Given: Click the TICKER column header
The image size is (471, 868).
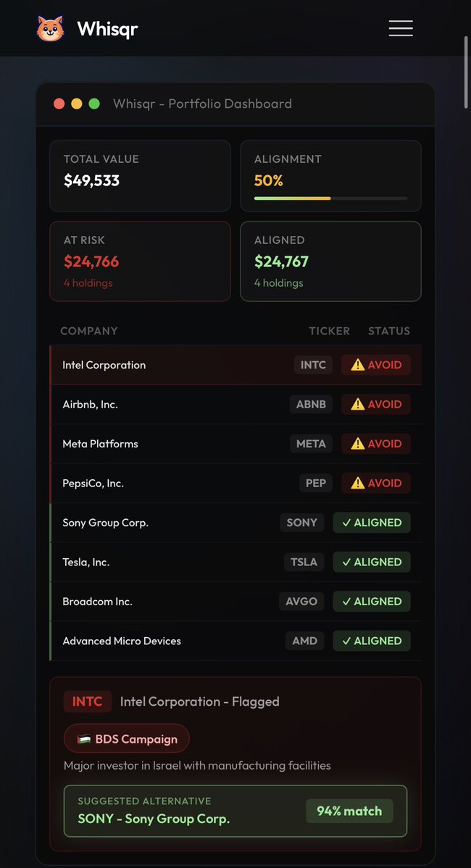Looking at the screenshot, I should point(329,331).
